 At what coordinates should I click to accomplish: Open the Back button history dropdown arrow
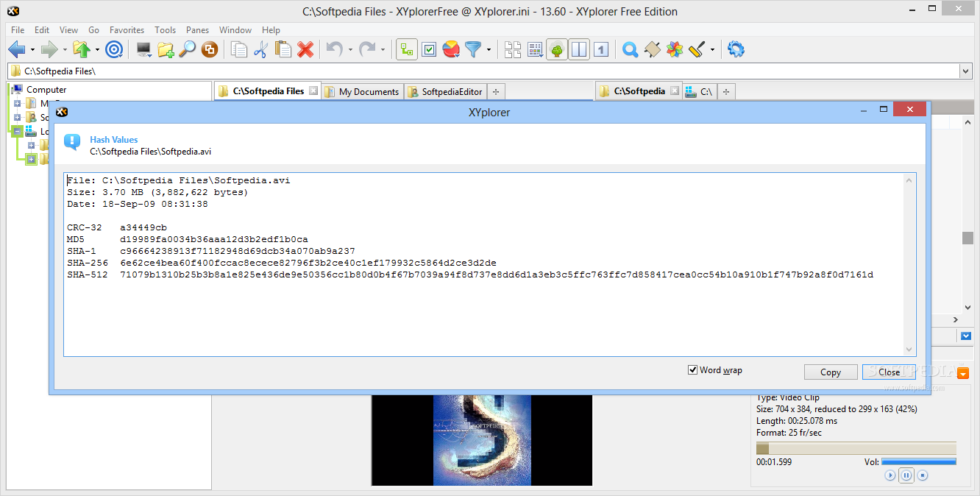tap(32, 50)
